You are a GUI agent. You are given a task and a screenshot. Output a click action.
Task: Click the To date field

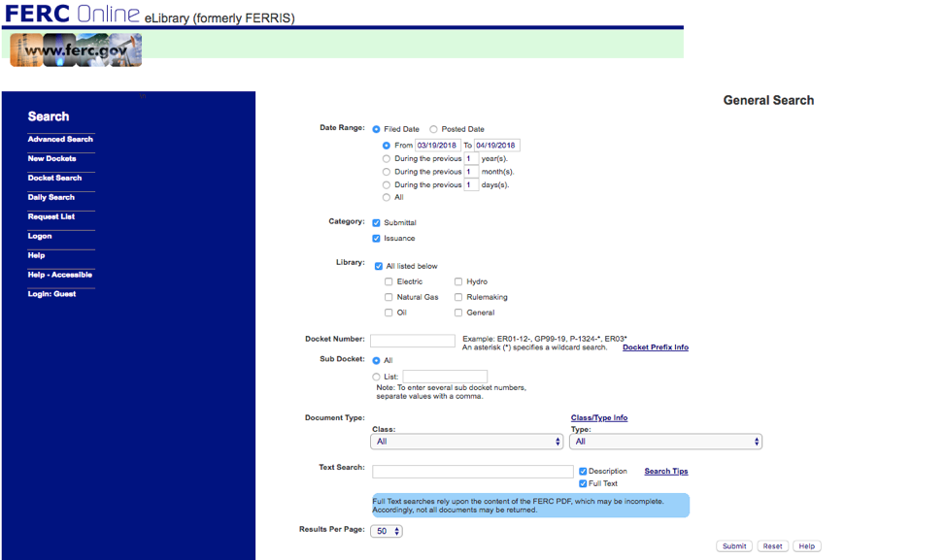(496, 146)
